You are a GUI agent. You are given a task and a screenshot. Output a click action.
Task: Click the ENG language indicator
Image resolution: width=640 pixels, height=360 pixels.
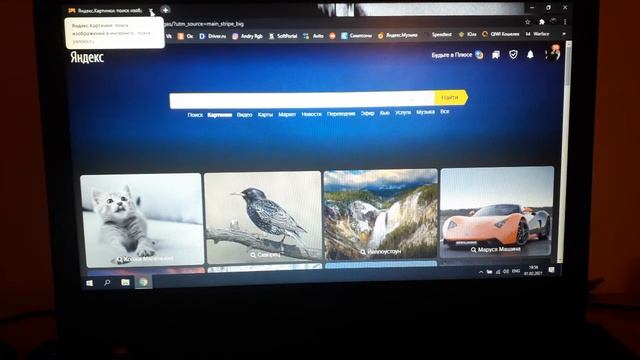516,271
